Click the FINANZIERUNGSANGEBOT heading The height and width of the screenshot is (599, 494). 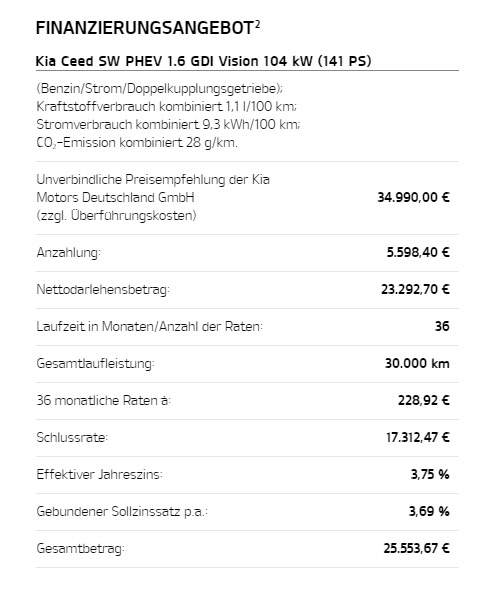[145, 28]
